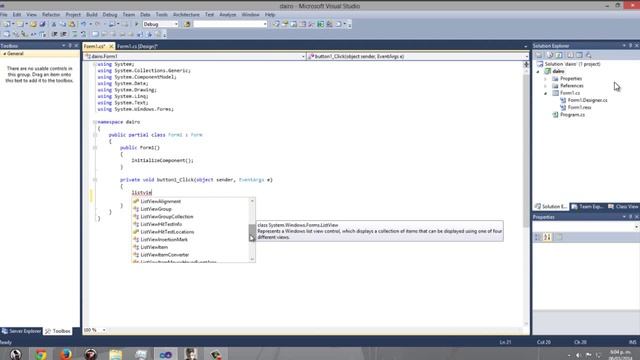This screenshot has height=360, width=640.
Task: Click the Alphabetical sort icon in Properties panel
Action: click(x=548, y=237)
